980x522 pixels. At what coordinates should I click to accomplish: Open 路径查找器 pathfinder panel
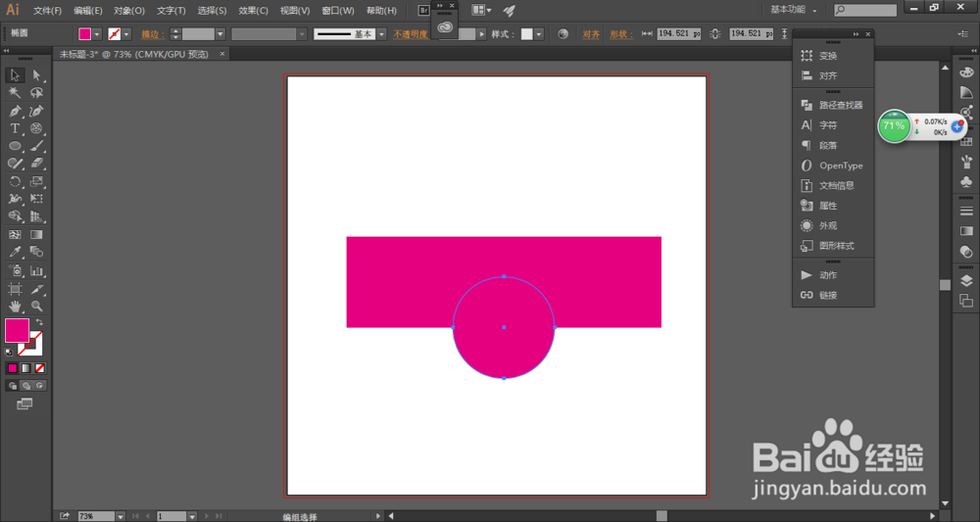coord(833,105)
